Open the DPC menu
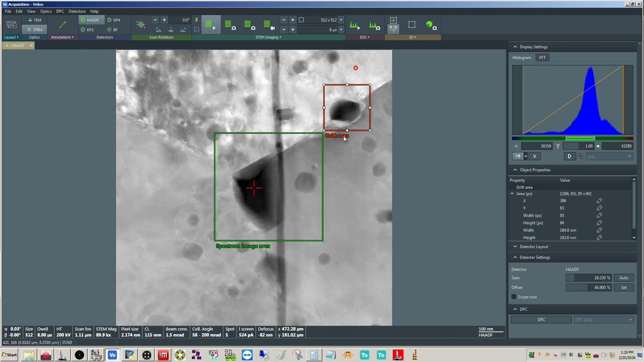 click(60, 11)
